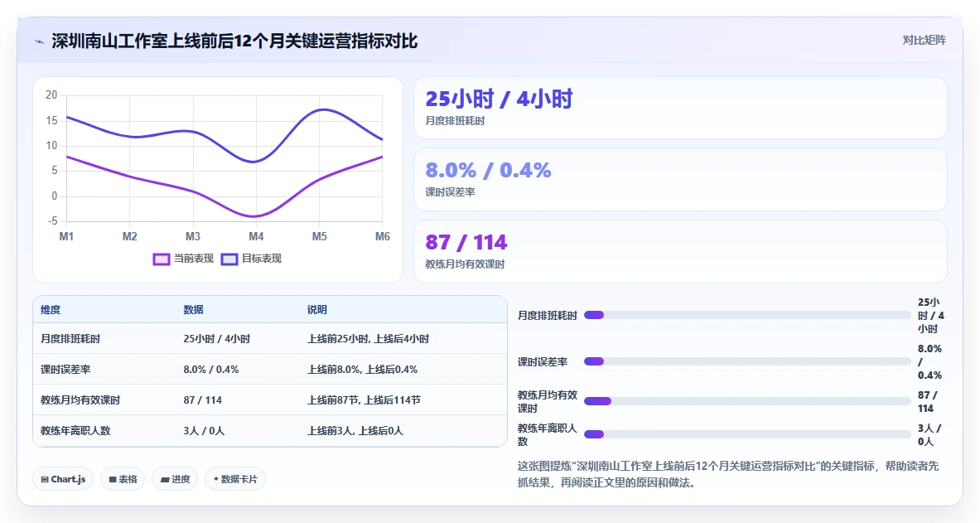Click the M6 axis label on chart

pos(383,236)
